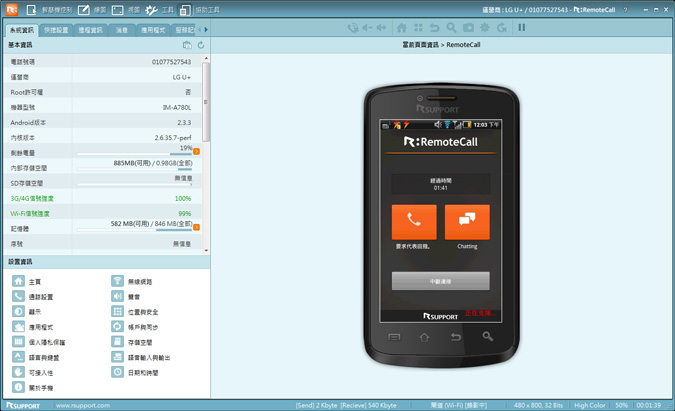
Task: Raise the device volume
Action: [381, 28]
